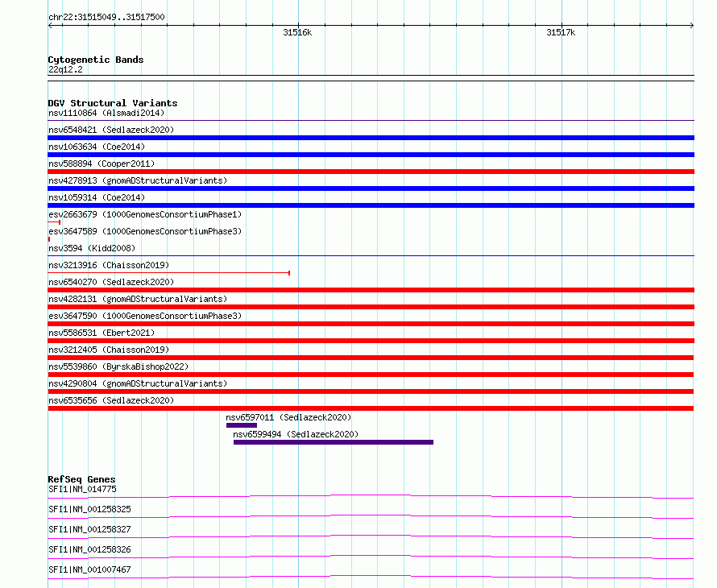The height and width of the screenshot is (588, 717).
Task: Click the thin red line under nsv3213916
Action: pos(168,273)
